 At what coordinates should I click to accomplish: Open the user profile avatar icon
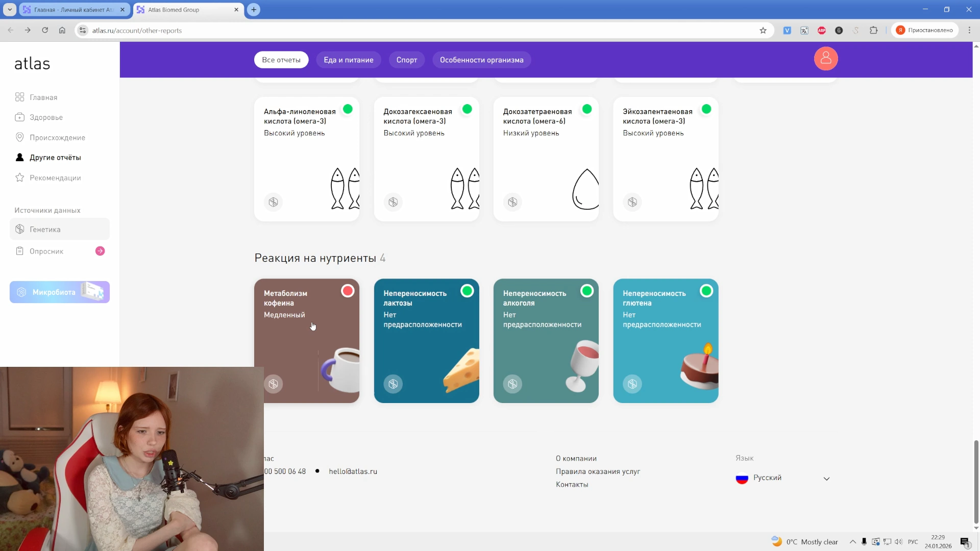point(825,59)
